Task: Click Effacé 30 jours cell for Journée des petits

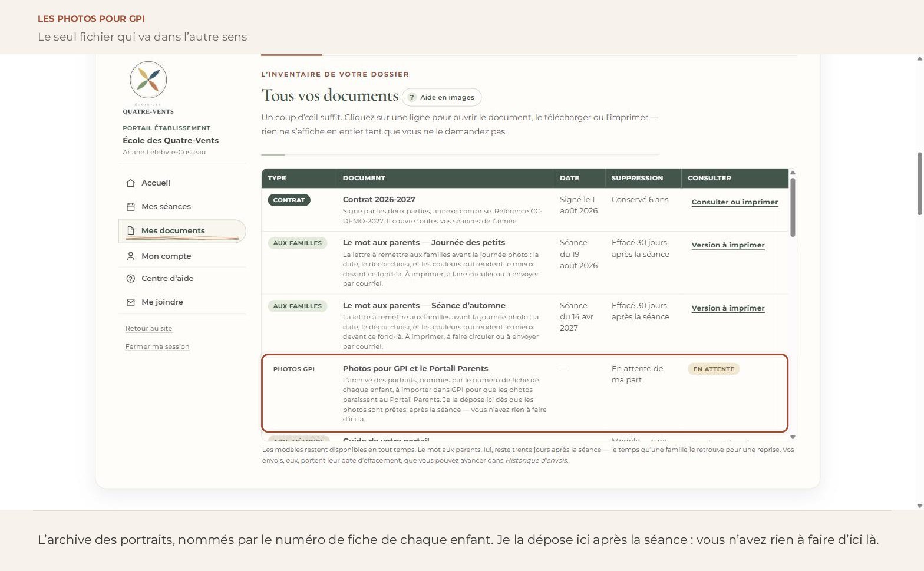Action: tap(641, 249)
